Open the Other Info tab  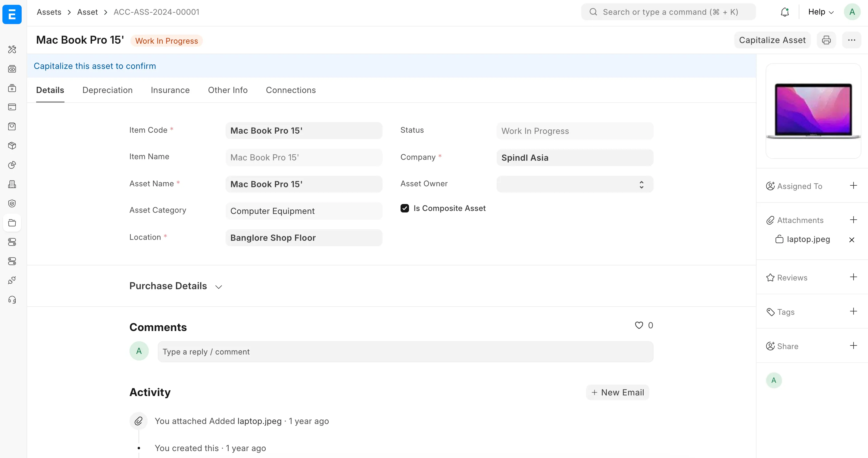[227, 90]
